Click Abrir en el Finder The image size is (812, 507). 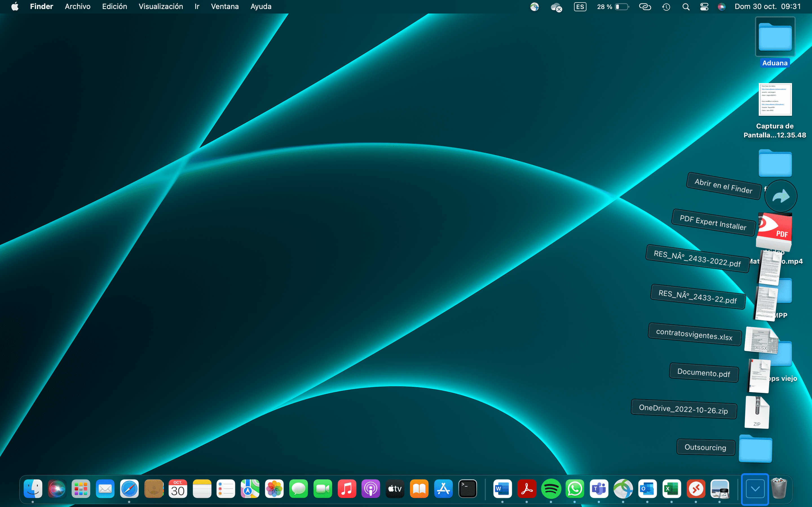coord(723,186)
